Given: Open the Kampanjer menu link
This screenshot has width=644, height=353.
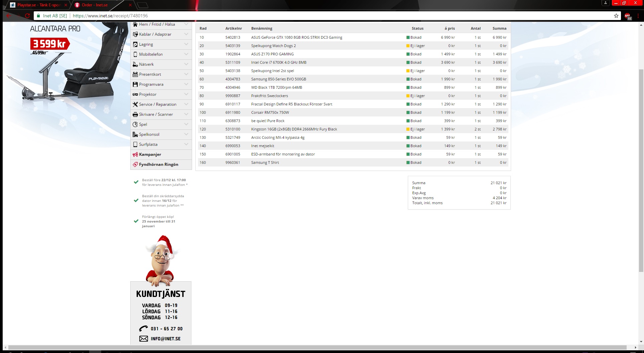Looking at the screenshot, I should (150, 154).
